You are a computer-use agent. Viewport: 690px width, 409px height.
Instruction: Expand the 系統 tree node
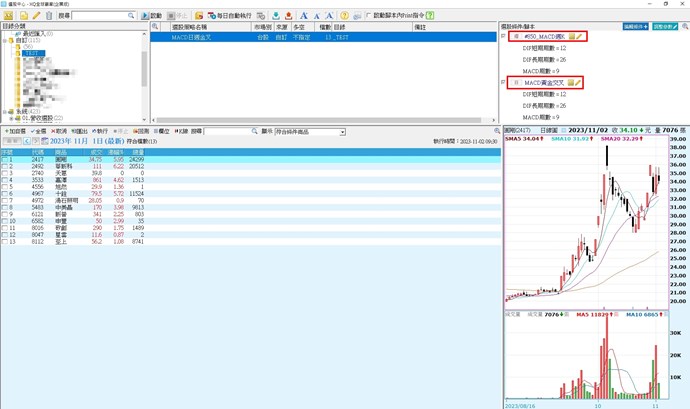(x=5, y=111)
